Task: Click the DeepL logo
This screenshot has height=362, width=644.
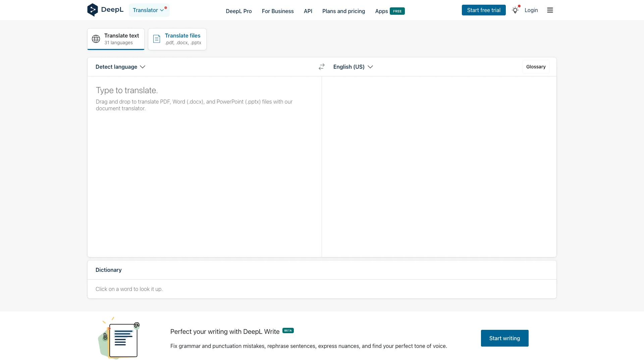Action: tap(105, 10)
